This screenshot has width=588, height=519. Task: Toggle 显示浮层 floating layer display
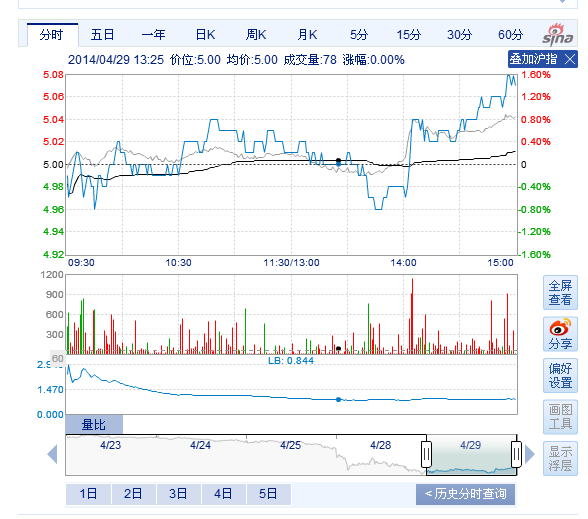point(560,459)
